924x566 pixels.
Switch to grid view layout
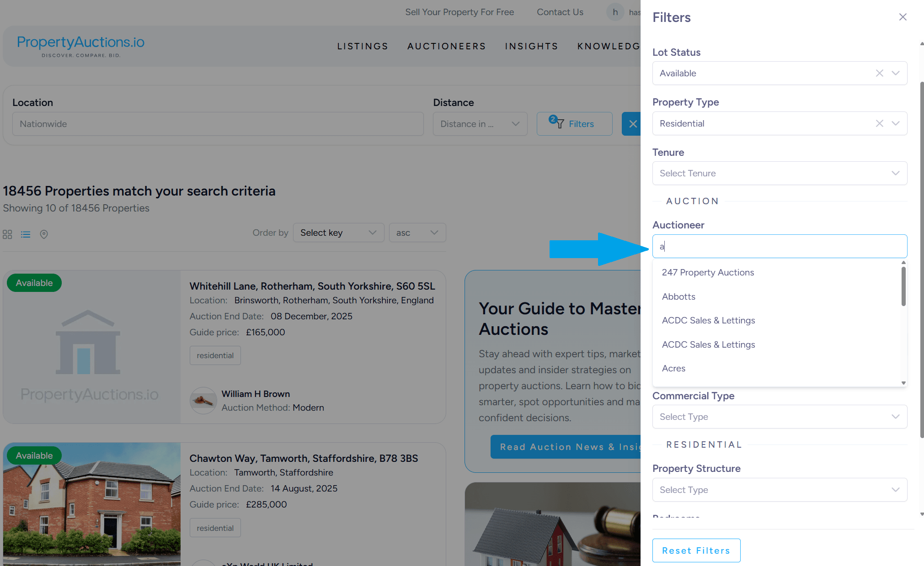pos(7,234)
